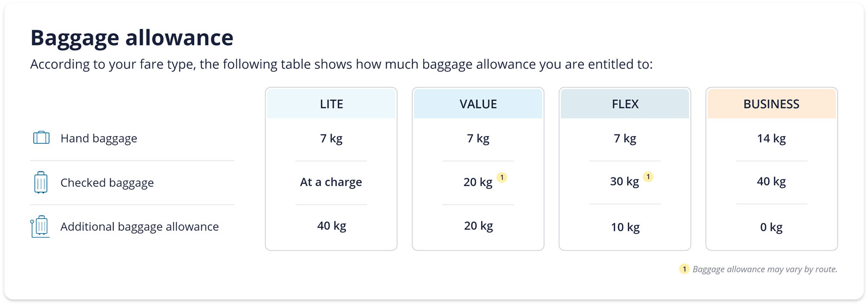Click BUSINESS hand baggage 14 kg value

pyautogui.click(x=771, y=138)
